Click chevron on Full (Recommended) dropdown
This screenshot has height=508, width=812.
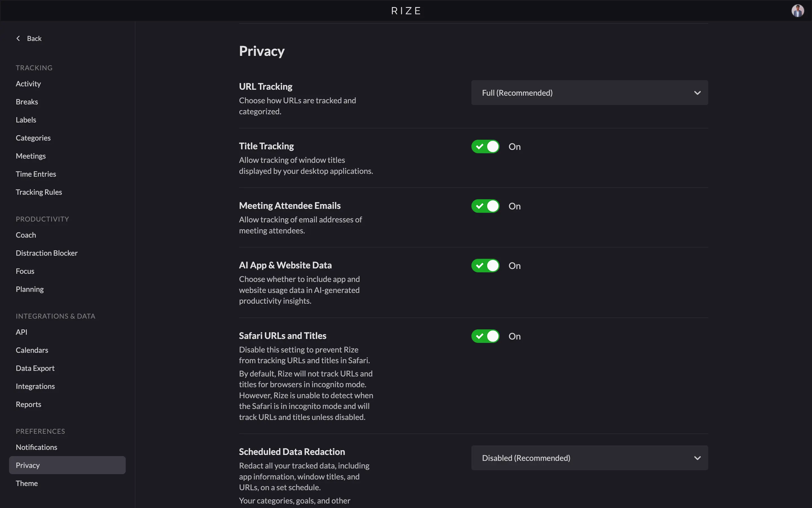697,93
